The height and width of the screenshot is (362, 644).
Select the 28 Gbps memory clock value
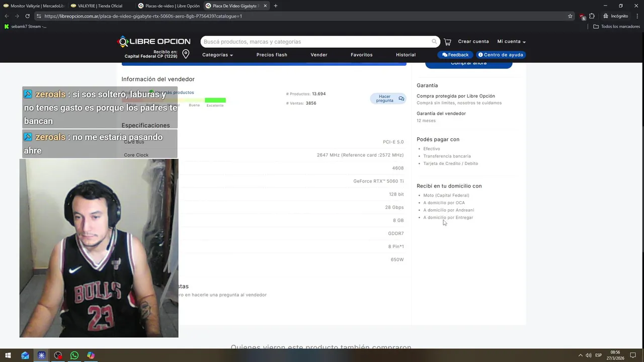(x=394, y=208)
